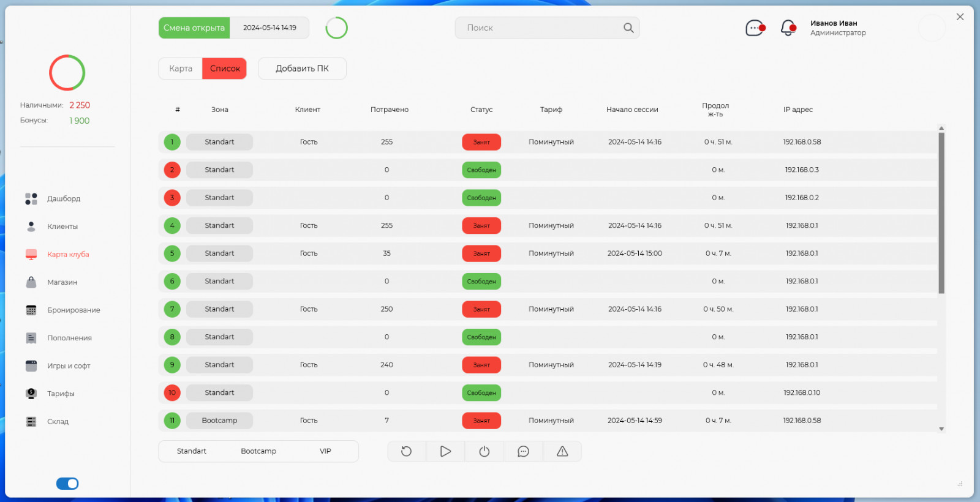Filter by VIP zone tab

tap(325, 451)
